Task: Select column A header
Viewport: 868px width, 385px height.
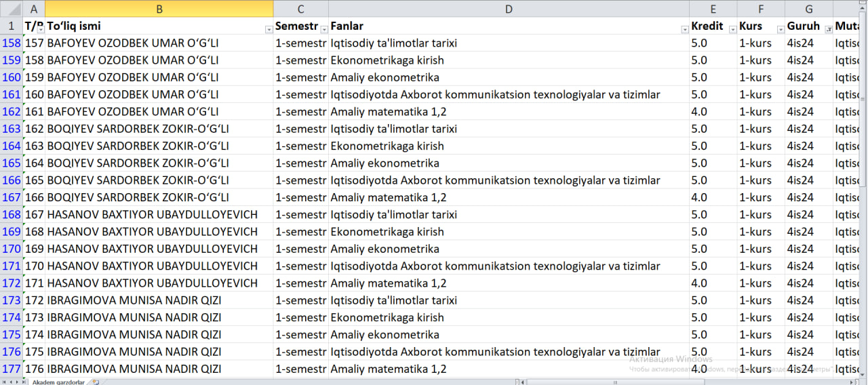Action: click(34, 8)
